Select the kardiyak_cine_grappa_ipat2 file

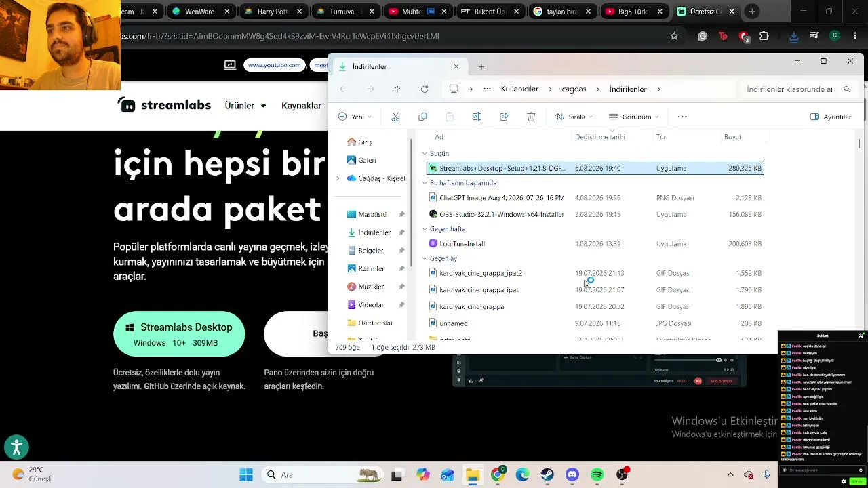(595, 273)
